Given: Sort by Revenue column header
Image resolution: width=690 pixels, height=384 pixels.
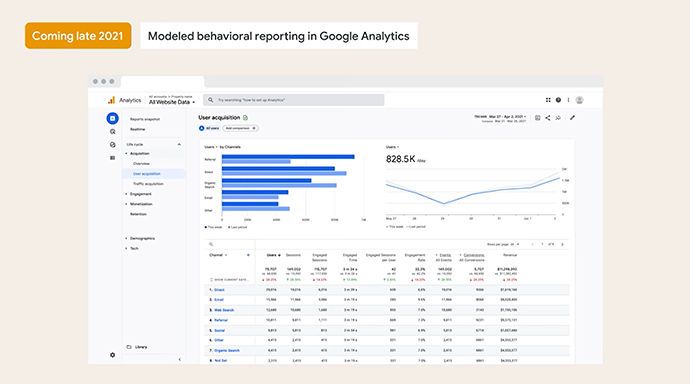Looking at the screenshot, I should tap(510, 255).
